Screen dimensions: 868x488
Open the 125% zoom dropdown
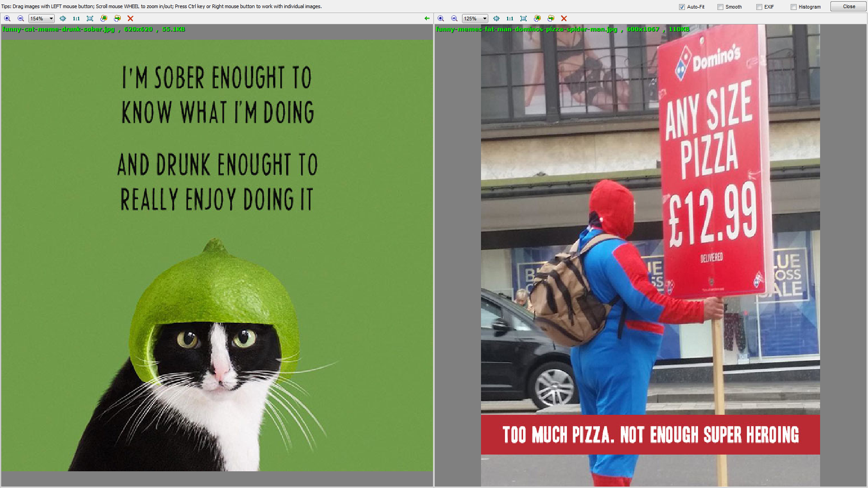[x=485, y=19]
